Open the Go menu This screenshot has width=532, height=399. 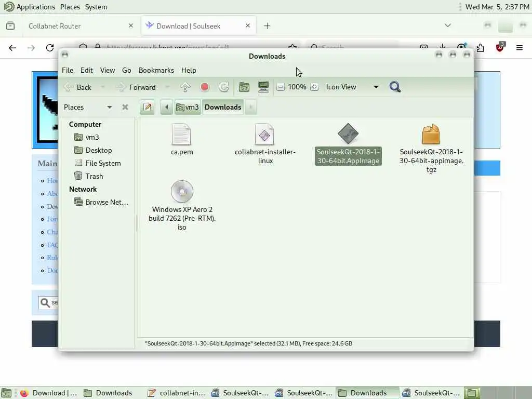[127, 70]
